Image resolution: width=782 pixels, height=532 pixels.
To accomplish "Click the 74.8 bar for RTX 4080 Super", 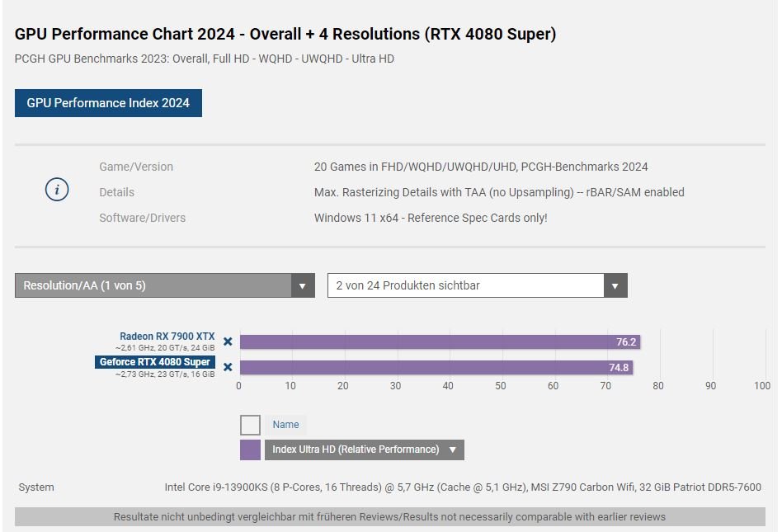I will tap(436, 368).
